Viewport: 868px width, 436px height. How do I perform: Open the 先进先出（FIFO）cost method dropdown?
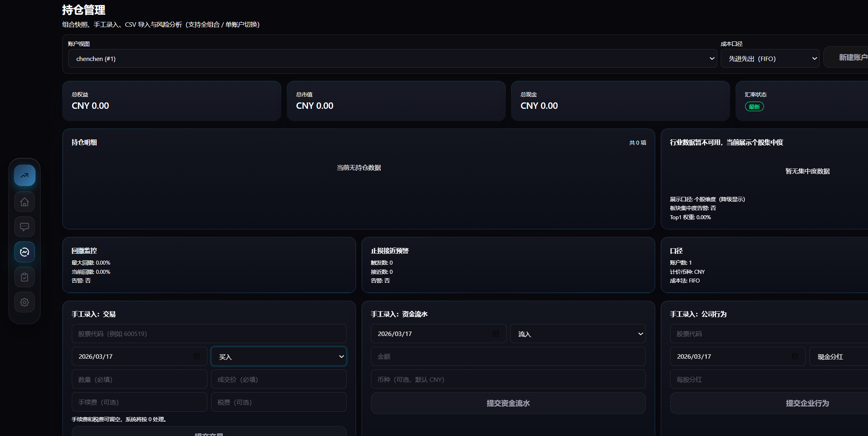pyautogui.click(x=770, y=58)
